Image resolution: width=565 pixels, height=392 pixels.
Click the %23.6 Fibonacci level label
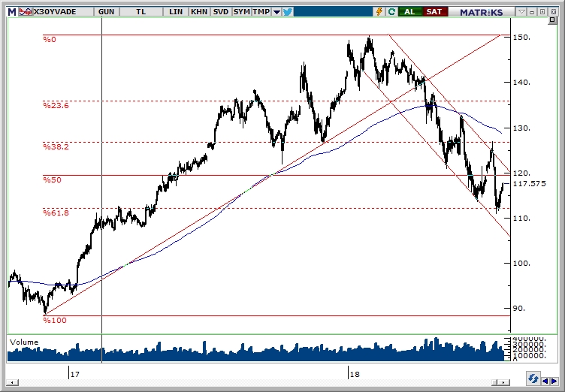pyautogui.click(x=56, y=106)
